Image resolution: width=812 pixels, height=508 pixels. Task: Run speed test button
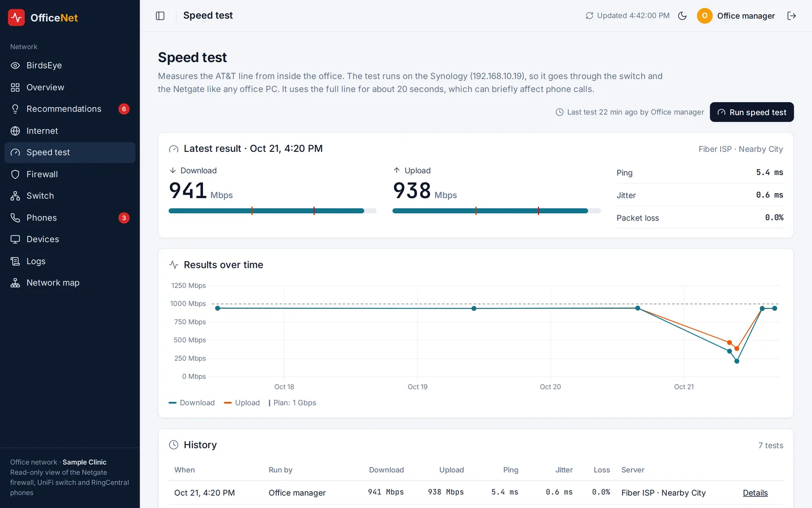[752, 112]
